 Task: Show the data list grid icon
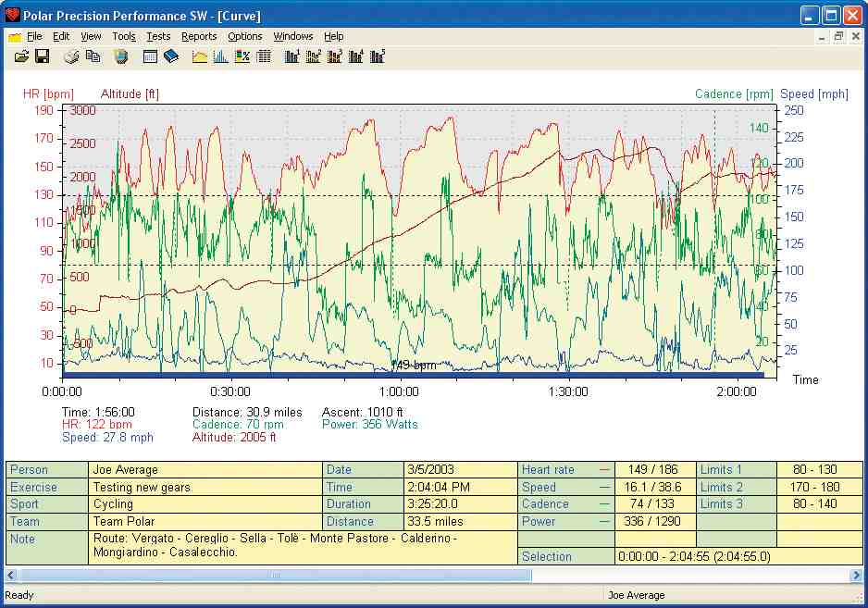(x=264, y=56)
